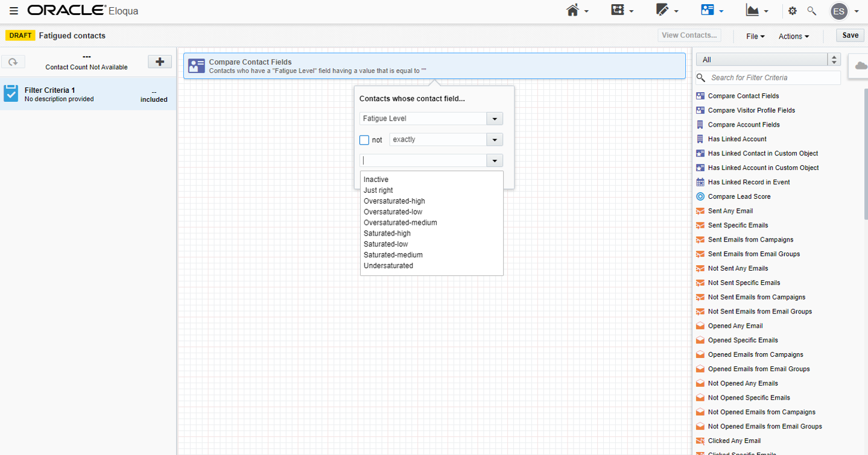Open the settings gear
This screenshot has height=455, width=868.
pyautogui.click(x=792, y=10)
